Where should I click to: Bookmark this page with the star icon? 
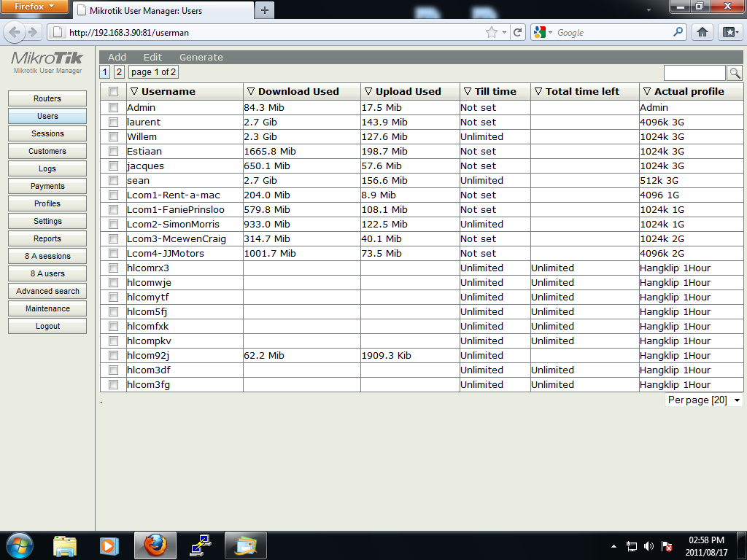[x=492, y=32]
